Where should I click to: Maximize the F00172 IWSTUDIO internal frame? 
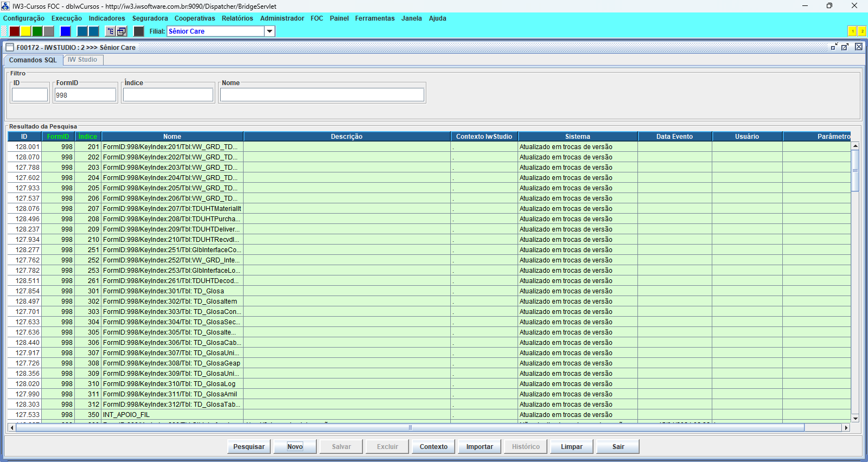pos(845,47)
